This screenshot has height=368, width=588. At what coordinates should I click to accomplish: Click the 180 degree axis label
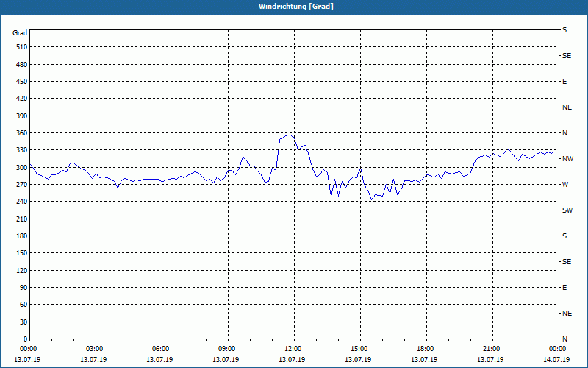point(22,236)
